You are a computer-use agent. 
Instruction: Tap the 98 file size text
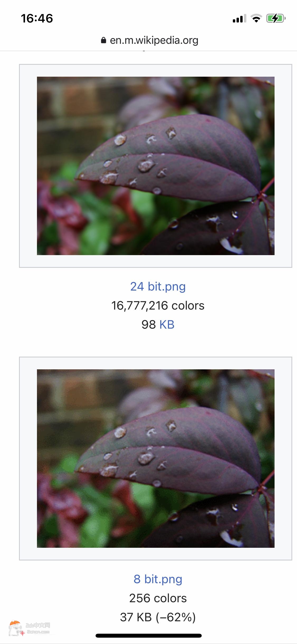pos(149,325)
